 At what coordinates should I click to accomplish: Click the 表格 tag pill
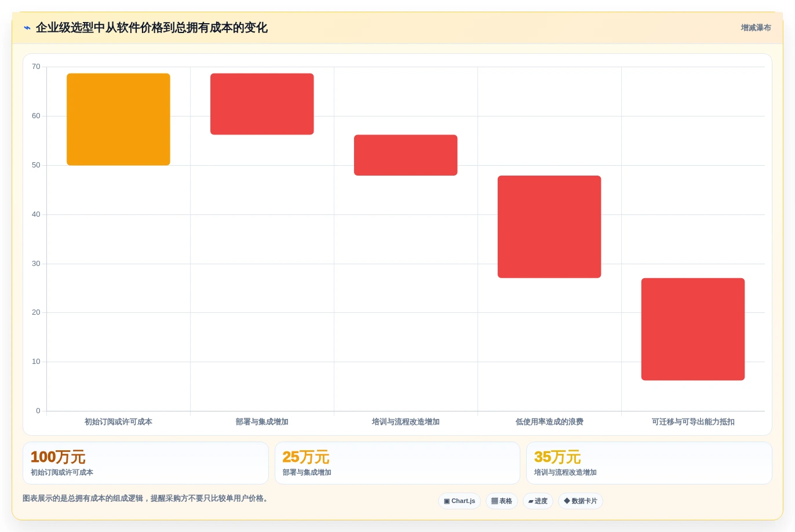point(501,501)
